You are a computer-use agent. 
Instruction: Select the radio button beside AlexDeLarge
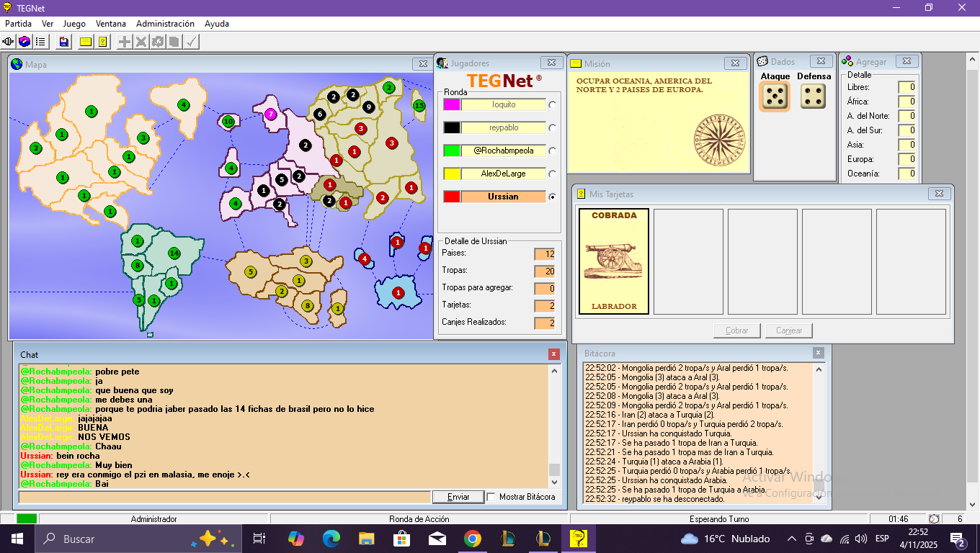click(x=553, y=174)
